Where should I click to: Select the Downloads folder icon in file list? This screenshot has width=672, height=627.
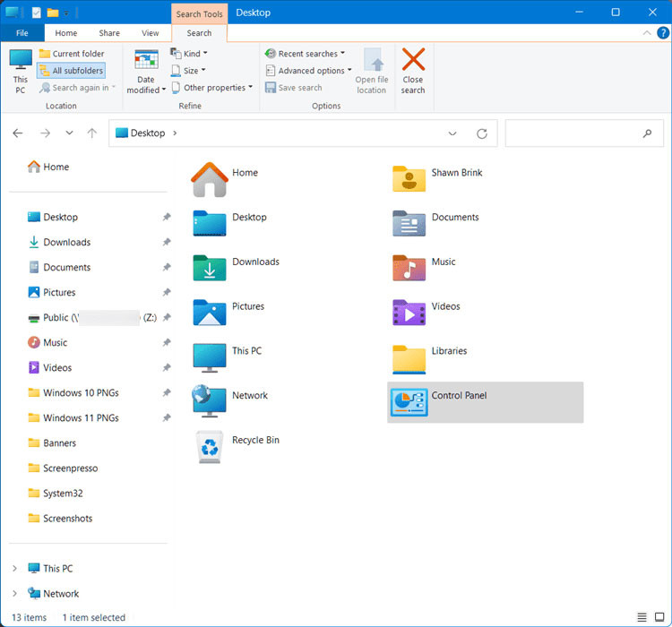(x=209, y=269)
